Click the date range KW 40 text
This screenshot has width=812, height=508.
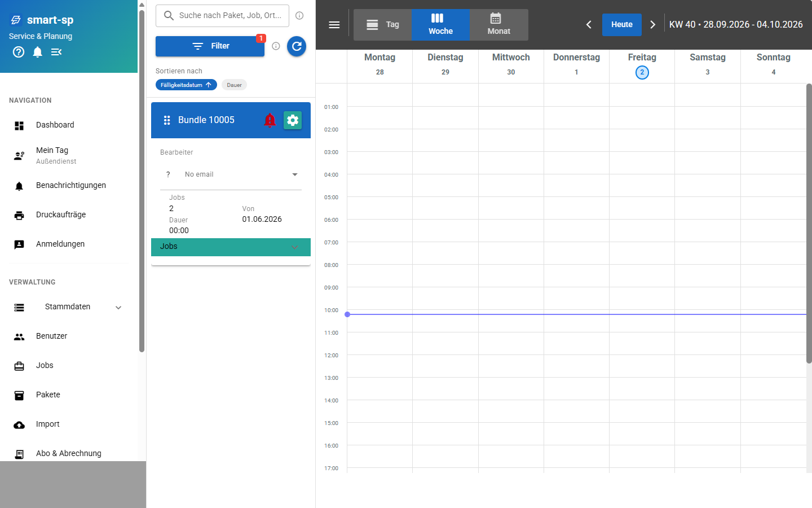pos(736,25)
